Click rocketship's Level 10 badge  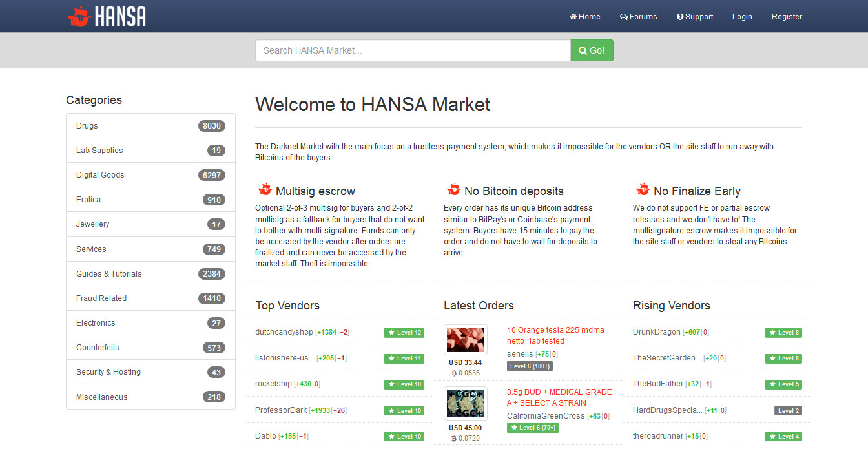pyautogui.click(x=404, y=384)
